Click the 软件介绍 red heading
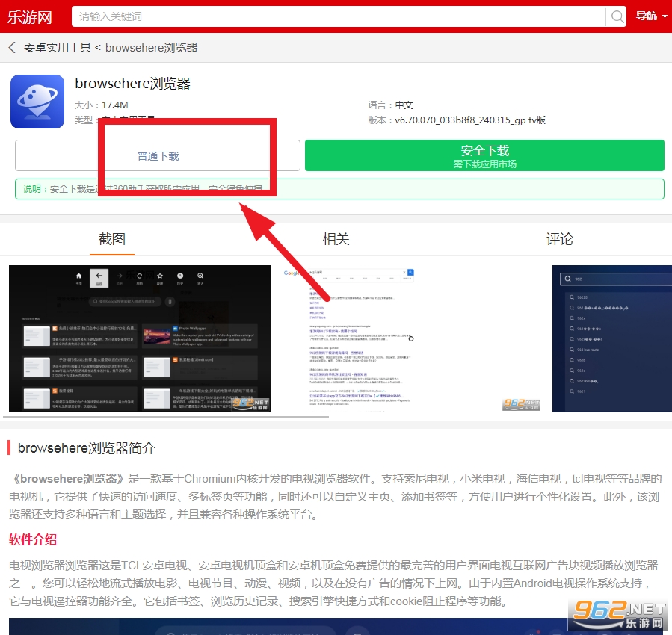 click(33, 539)
